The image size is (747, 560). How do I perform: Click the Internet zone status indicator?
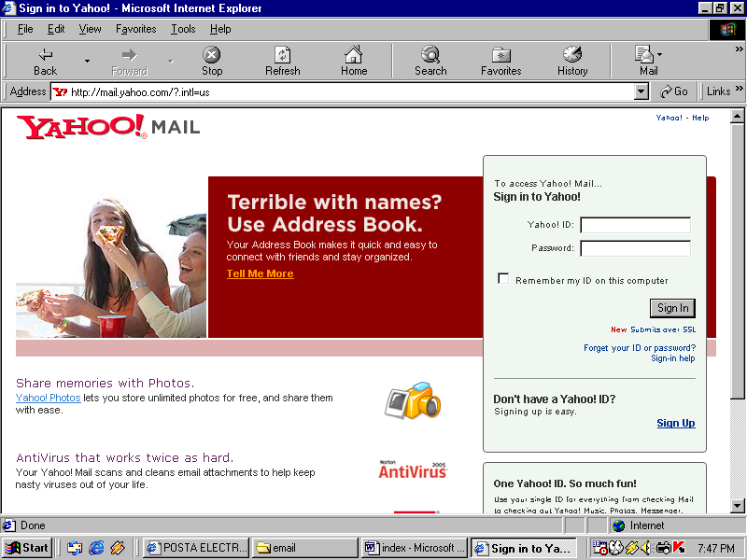click(x=678, y=525)
